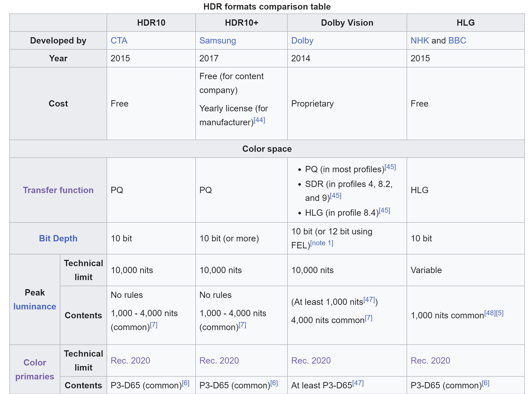Jump to citation 6 in HDR10+ P3-D65 cell
The height and width of the screenshot is (394, 532).
point(274,383)
